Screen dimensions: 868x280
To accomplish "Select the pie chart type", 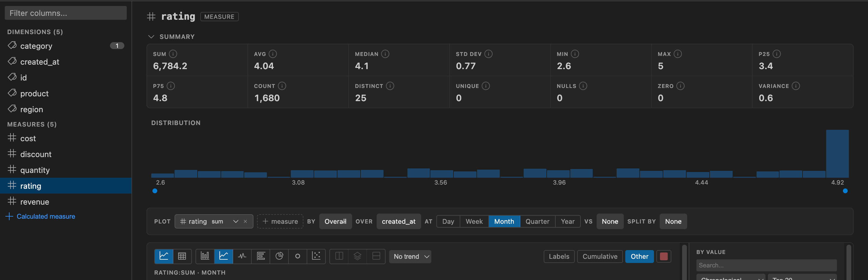I will [279, 256].
